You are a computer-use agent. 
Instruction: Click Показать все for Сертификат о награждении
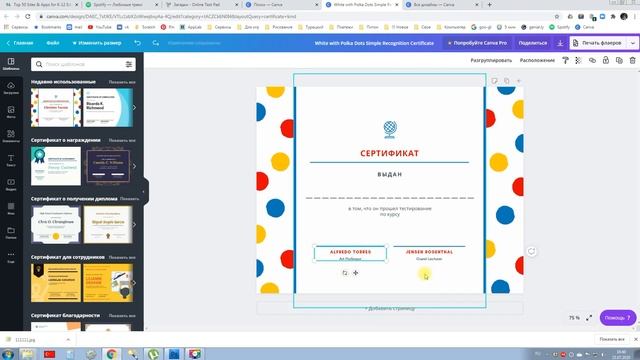pyautogui.click(x=122, y=140)
